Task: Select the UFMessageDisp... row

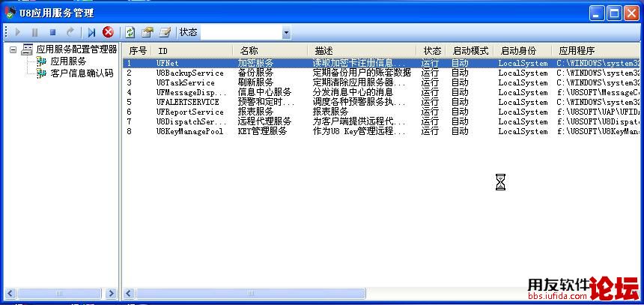Action: [381, 92]
